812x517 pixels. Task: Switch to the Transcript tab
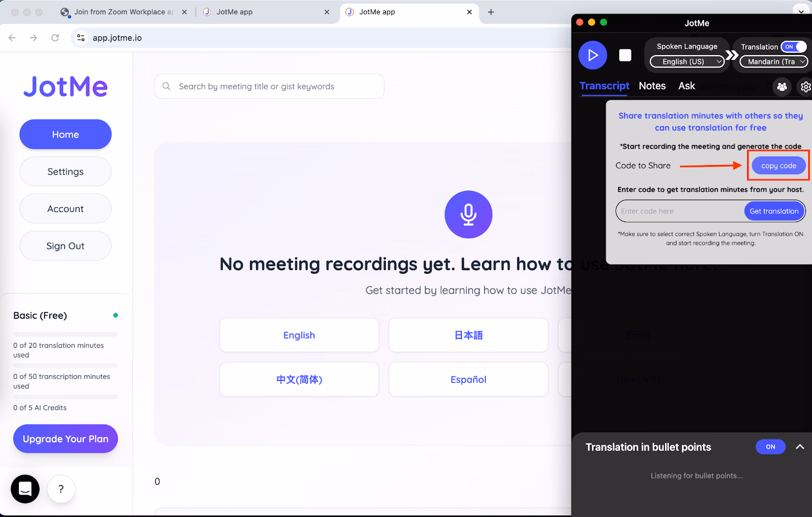tap(604, 86)
